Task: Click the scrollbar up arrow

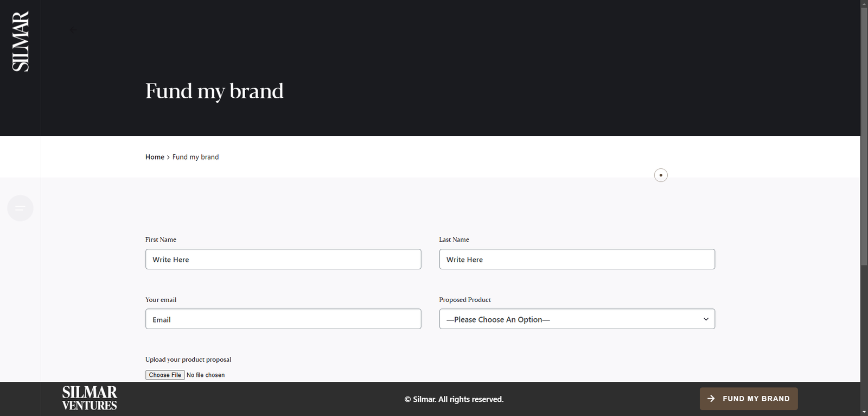Action: 864,4
